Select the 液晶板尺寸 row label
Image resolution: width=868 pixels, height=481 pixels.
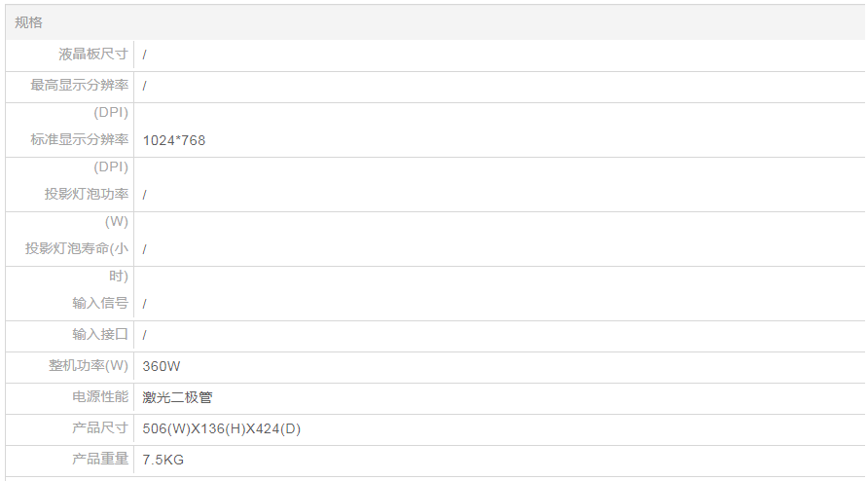point(93,55)
